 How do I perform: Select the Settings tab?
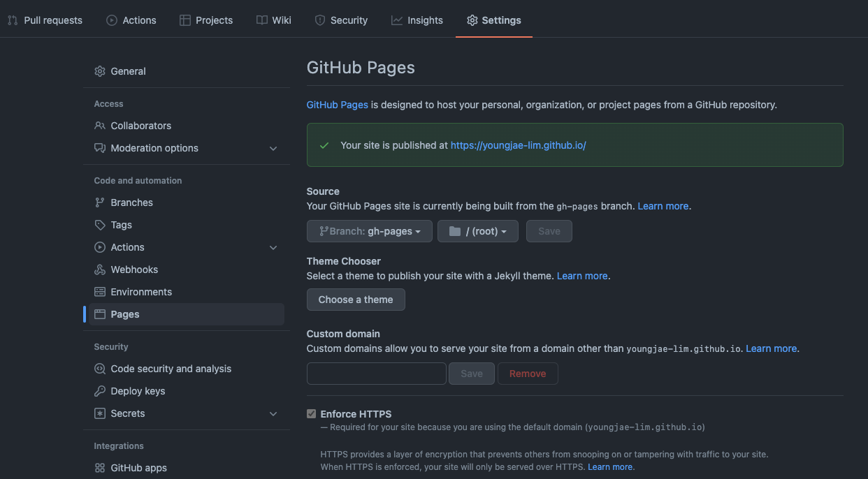coord(494,20)
